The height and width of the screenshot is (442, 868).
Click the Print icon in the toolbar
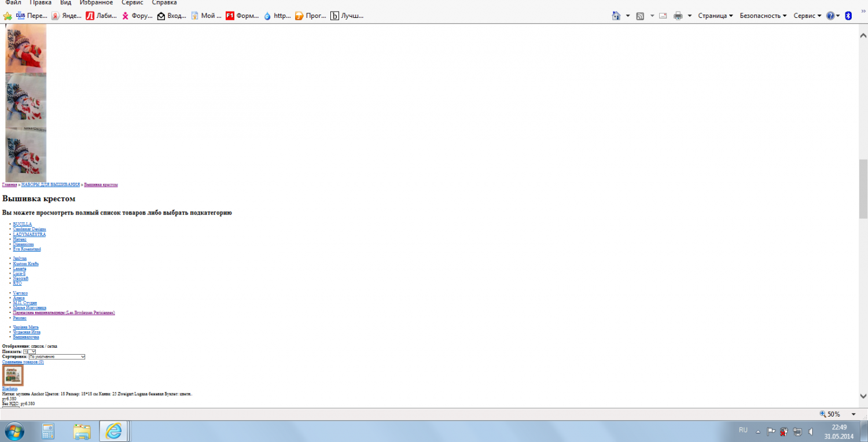(x=678, y=16)
